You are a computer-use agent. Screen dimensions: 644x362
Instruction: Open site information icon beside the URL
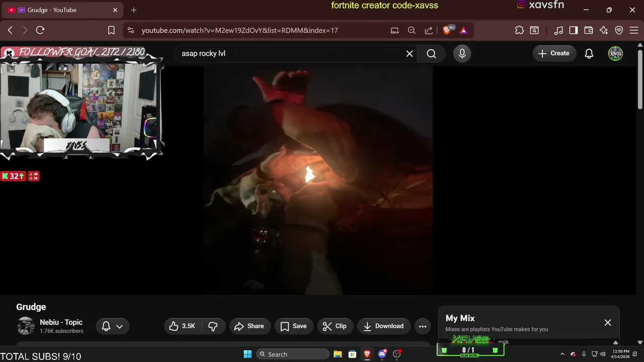(131, 30)
